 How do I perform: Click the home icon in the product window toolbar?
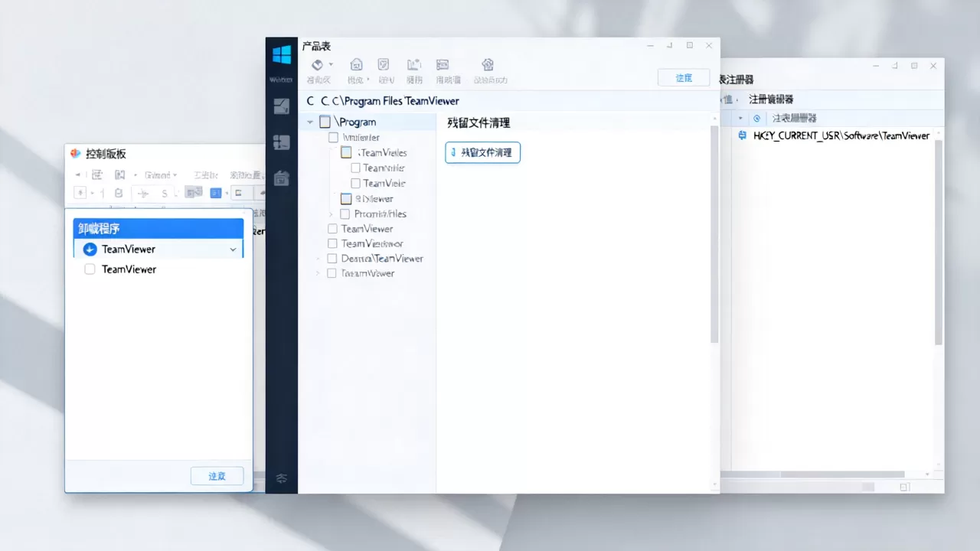tap(356, 65)
